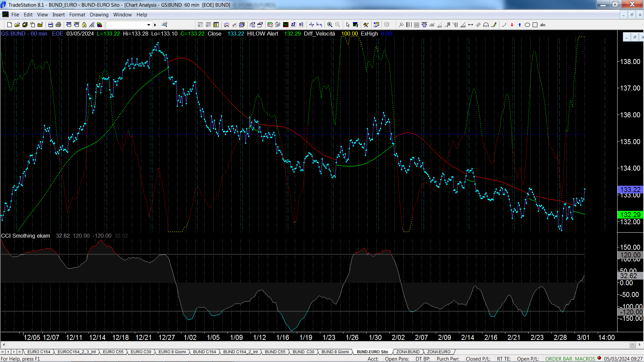The height and width of the screenshot is (362, 644).
Task: Print using the printer icon
Action: [x=58, y=24]
